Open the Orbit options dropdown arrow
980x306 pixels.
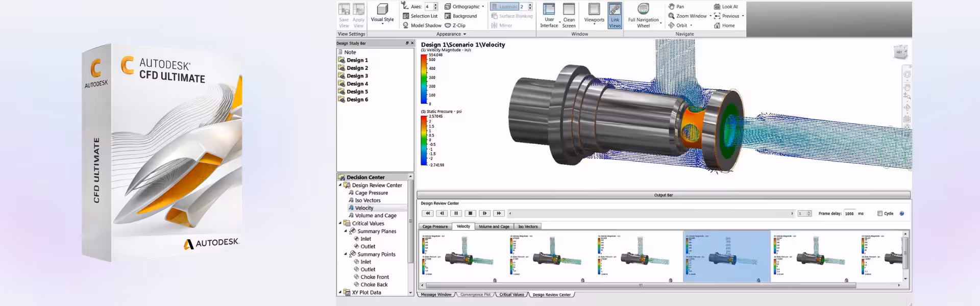click(691, 25)
